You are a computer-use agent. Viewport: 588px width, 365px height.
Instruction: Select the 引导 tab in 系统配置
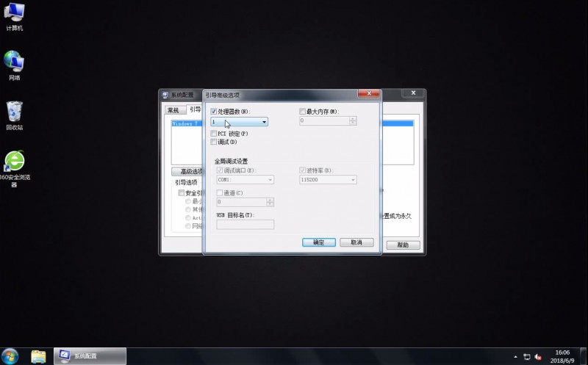(195, 109)
